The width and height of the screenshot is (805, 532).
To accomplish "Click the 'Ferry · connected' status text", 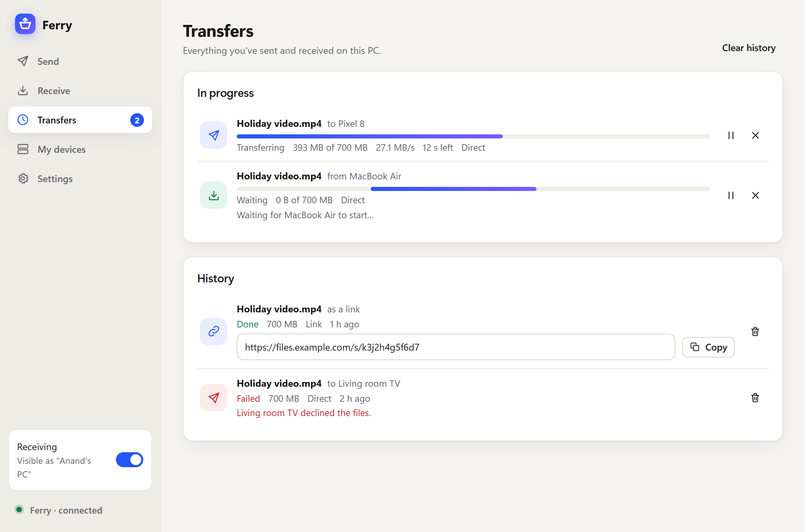I will (66, 511).
